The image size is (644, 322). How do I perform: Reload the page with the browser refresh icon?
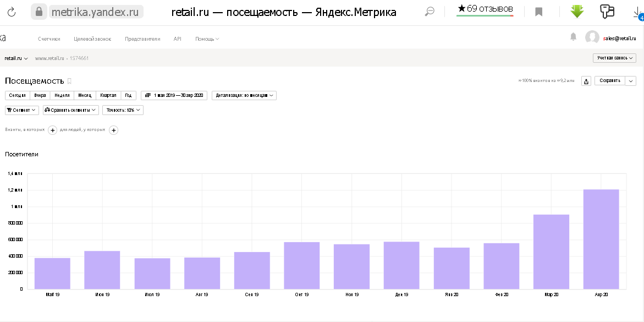[12, 12]
